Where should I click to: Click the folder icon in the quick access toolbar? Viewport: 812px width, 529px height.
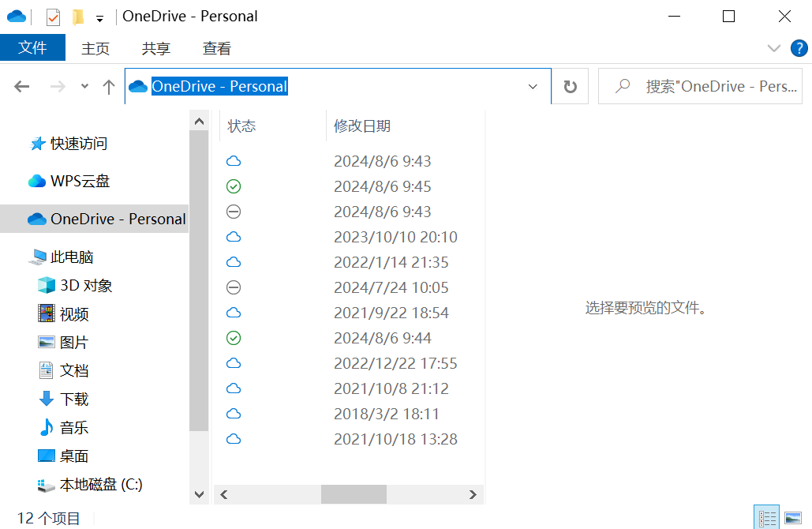click(x=77, y=16)
